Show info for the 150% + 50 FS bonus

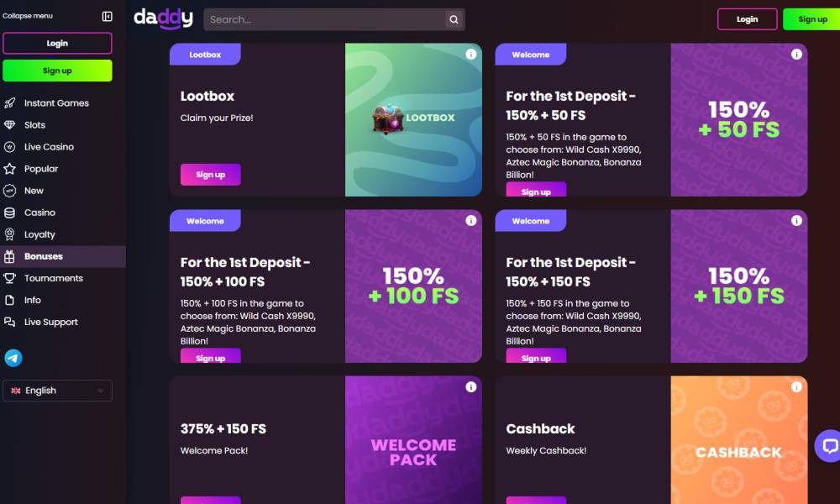796,54
